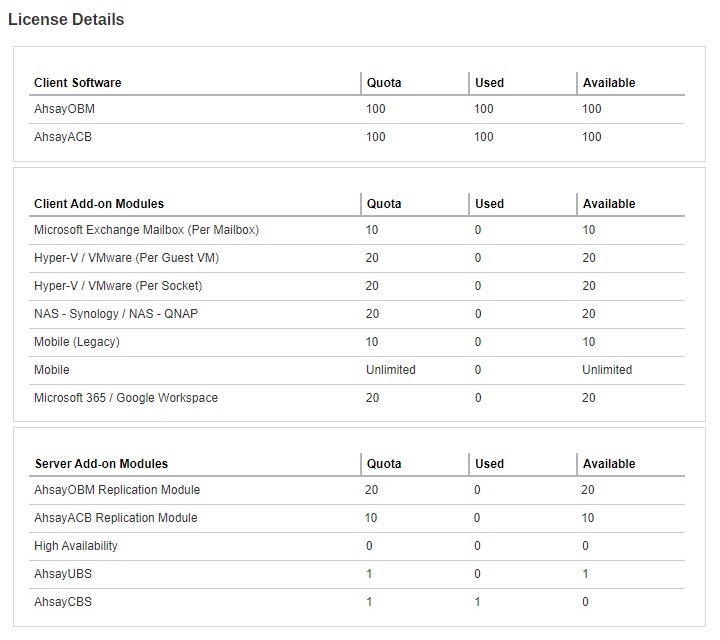Click AhsayACB Replication Module row label
Image resolution: width=720 pixels, height=640 pixels.
click(116, 518)
